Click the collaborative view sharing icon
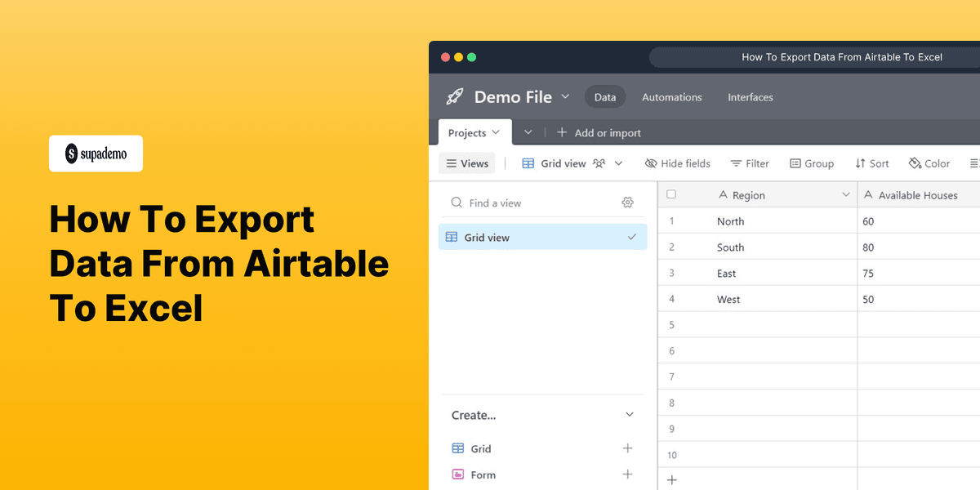Image resolution: width=980 pixels, height=490 pixels. 599,163
